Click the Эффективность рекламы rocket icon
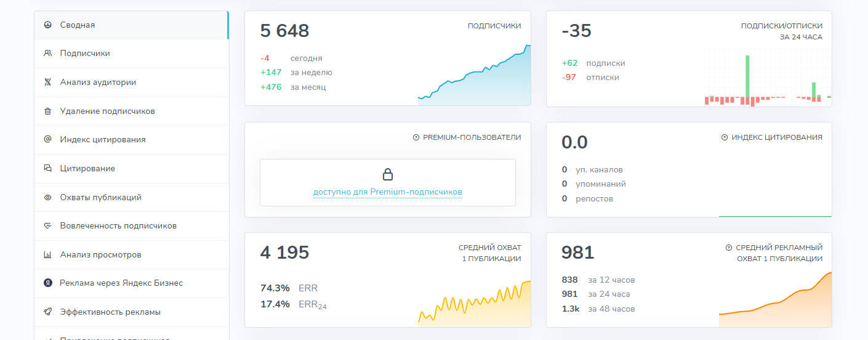This screenshot has width=868, height=340. 47,312
